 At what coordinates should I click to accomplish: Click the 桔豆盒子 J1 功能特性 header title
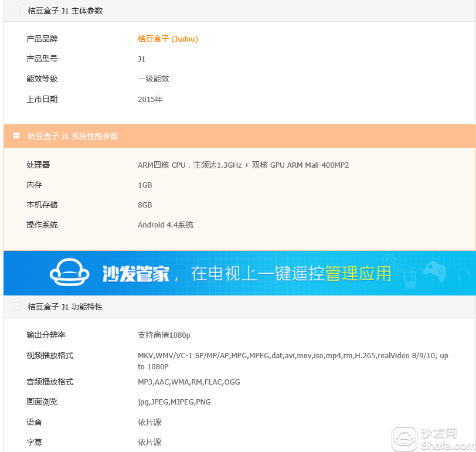65,307
